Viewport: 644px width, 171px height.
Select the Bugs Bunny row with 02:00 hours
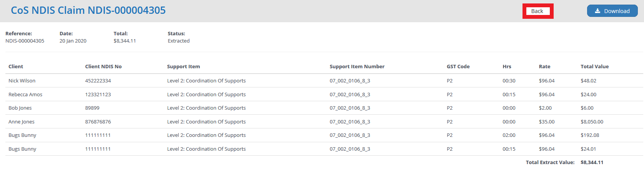(324, 135)
